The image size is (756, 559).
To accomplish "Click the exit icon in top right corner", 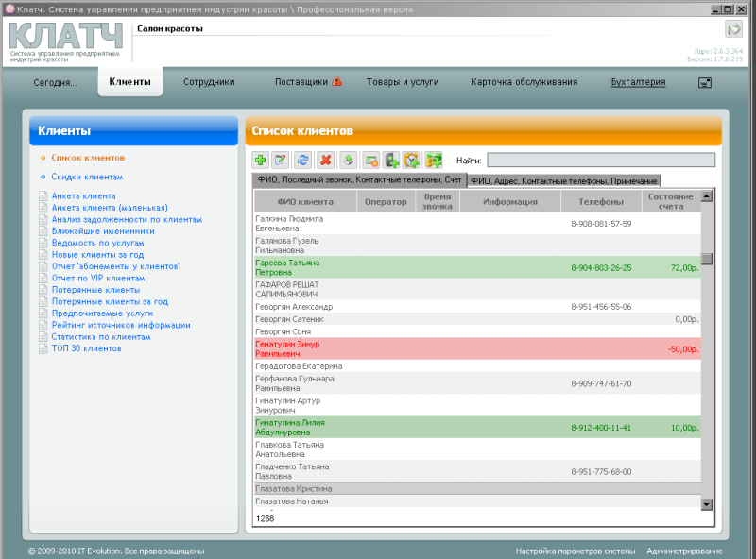I will point(732,29).
